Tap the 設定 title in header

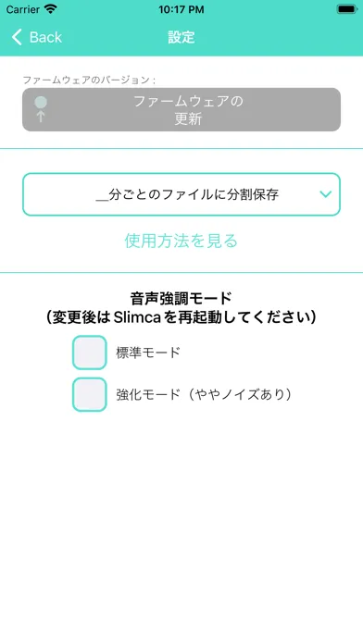[181, 37]
